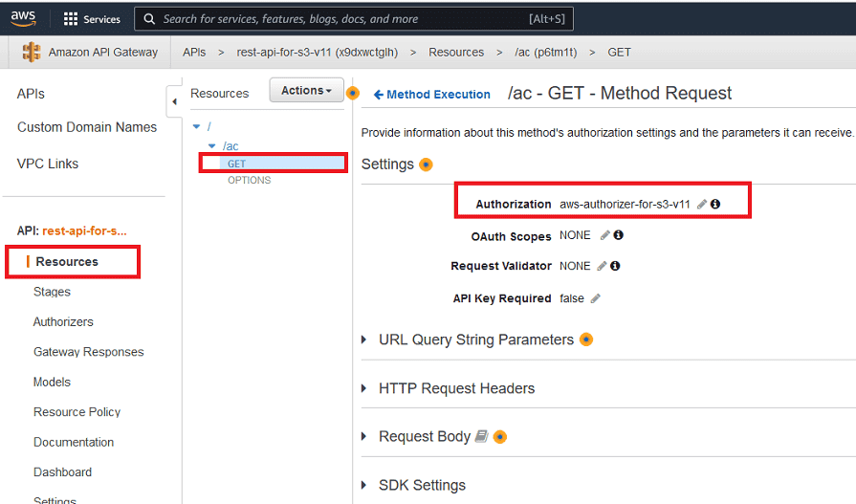Edit API Key Required pencil icon
This screenshot has width=856, height=504.
[595, 298]
